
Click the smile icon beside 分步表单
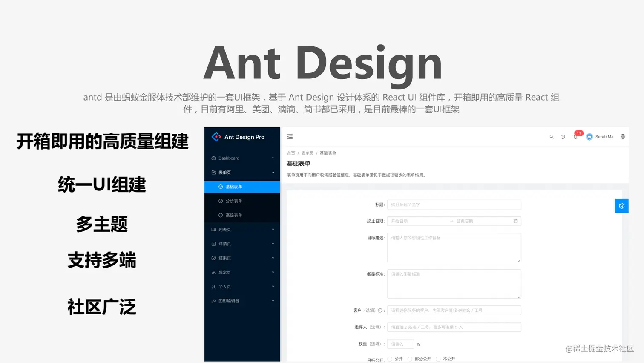coord(221,201)
